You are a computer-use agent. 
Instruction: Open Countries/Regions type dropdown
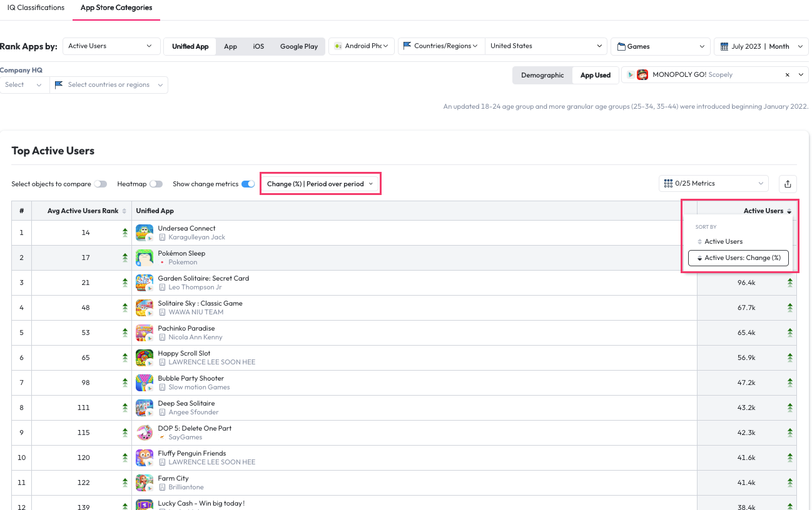[442, 46]
